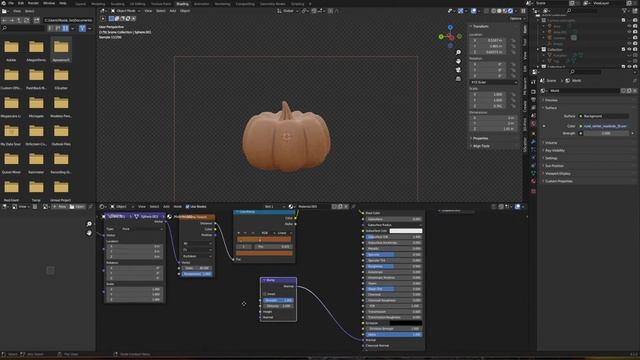
Task: Open the Render properties tab icon
Action: pos(533,92)
